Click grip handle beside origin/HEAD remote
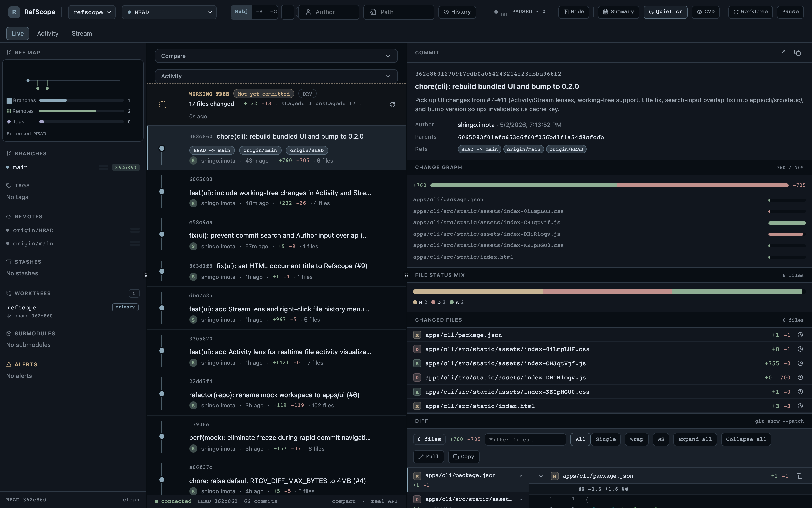Image resolution: width=812 pixels, height=508 pixels. point(135,230)
